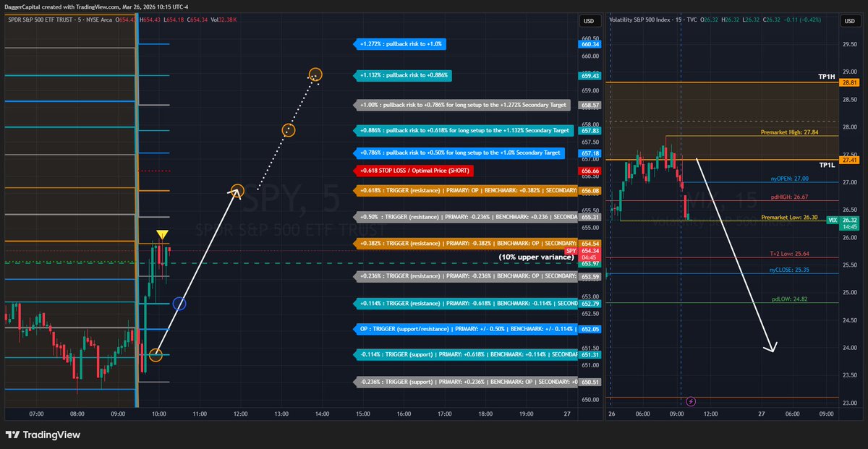Select the blue OP TRIGGER support/resistance label

tap(467, 329)
